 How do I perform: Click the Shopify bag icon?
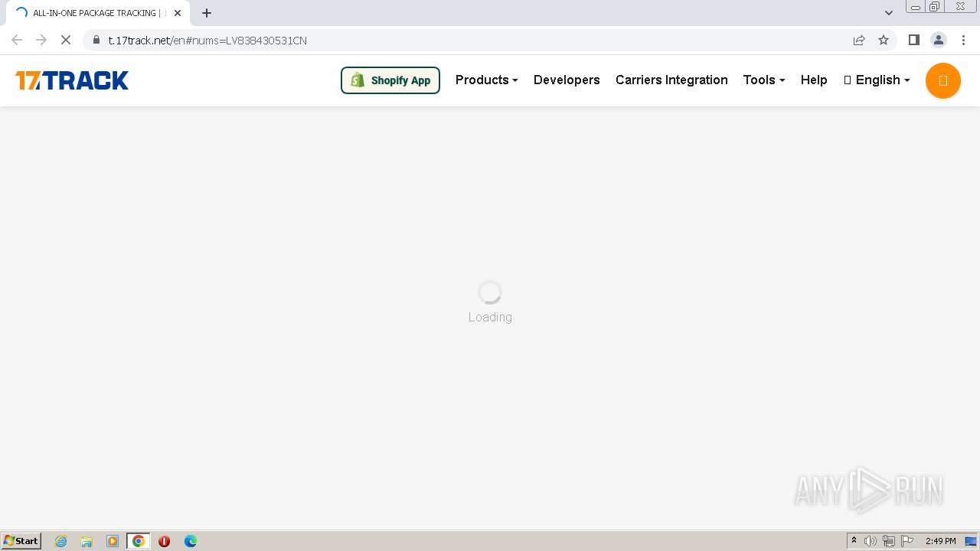pyautogui.click(x=358, y=80)
